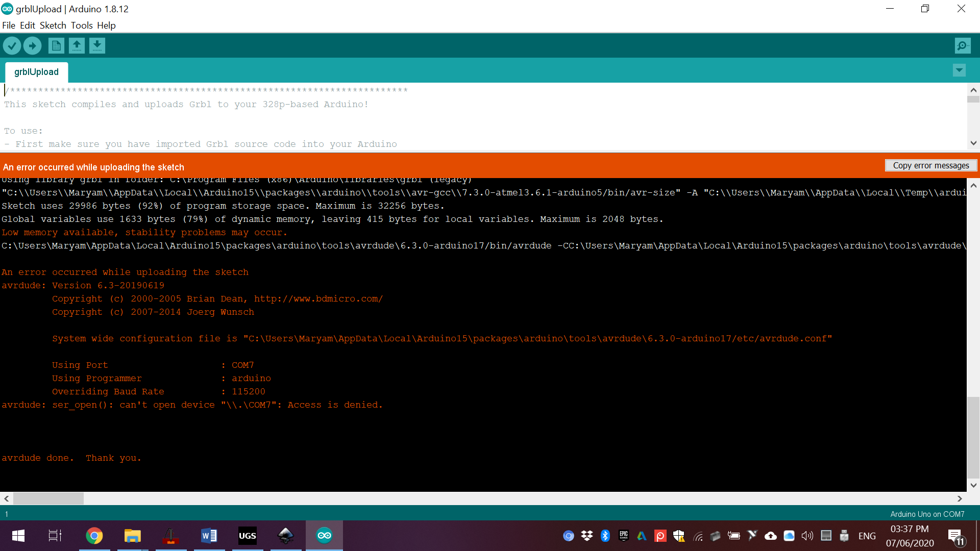
Task: Open Task View on the taskbar
Action: (x=55, y=536)
